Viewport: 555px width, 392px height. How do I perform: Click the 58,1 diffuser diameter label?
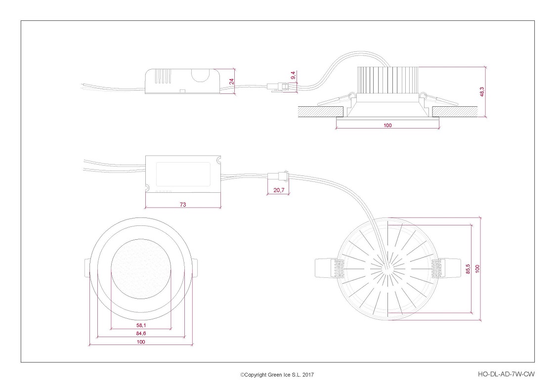pos(141,325)
